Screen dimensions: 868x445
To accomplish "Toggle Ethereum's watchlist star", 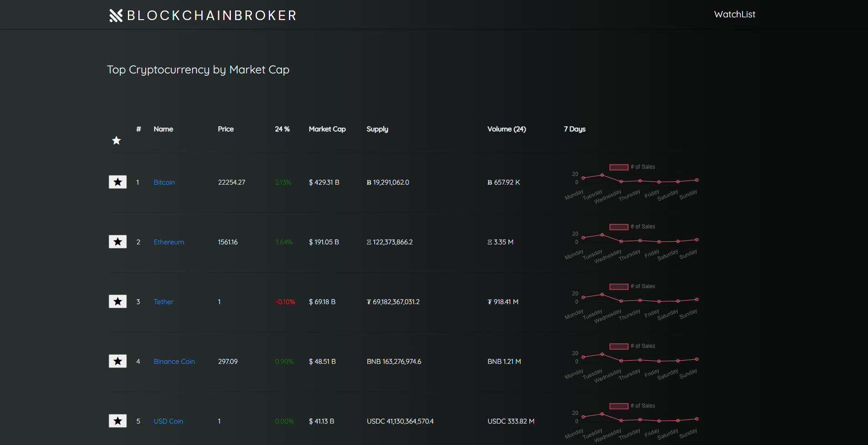I will (x=117, y=241).
